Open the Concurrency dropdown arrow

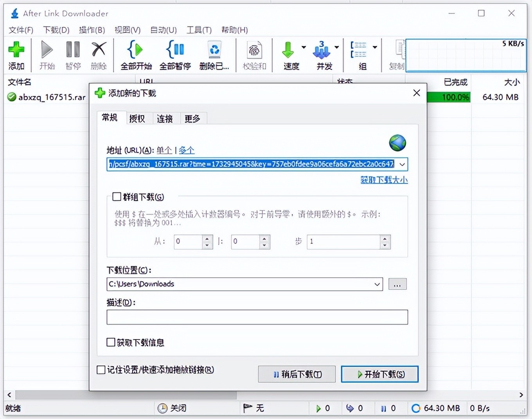click(x=337, y=47)
